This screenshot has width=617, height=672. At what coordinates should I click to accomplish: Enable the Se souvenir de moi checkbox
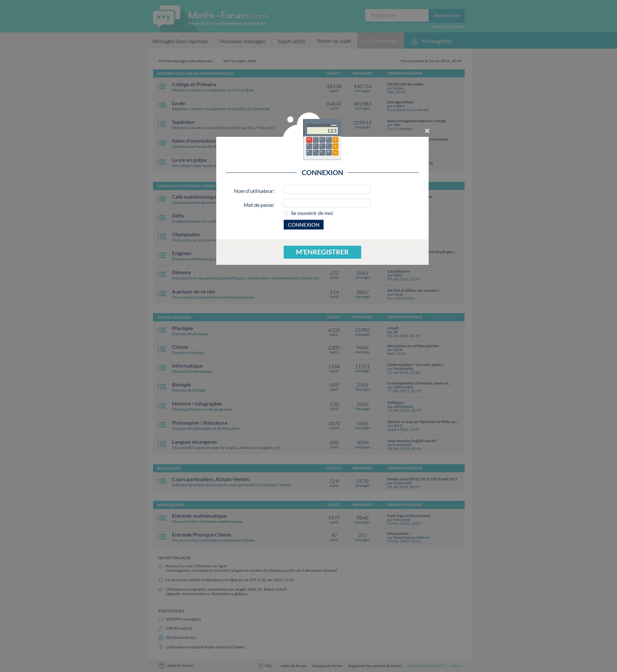(x=286, y=213)
